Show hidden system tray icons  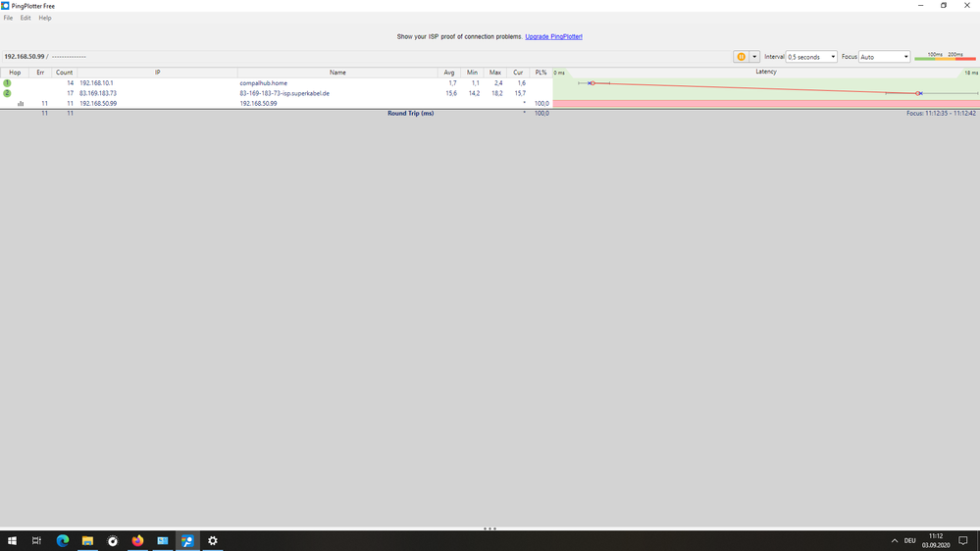[x=895, y=541]
